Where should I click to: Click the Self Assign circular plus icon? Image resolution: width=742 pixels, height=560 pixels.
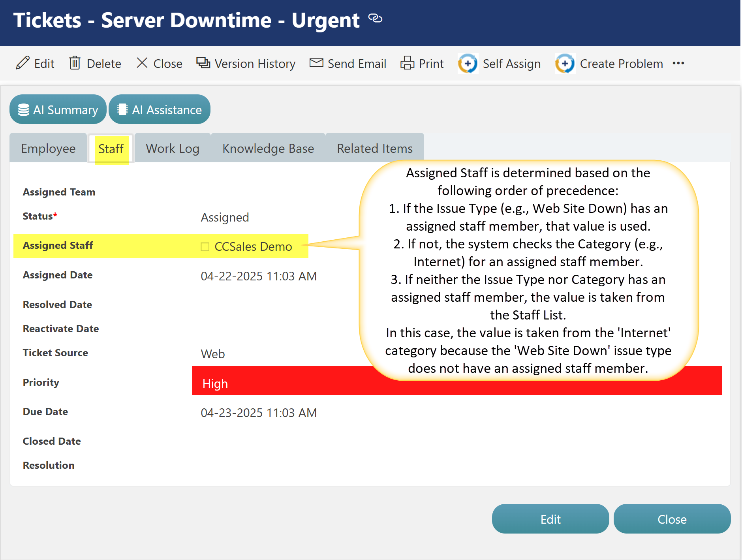(x=468, y=63)
